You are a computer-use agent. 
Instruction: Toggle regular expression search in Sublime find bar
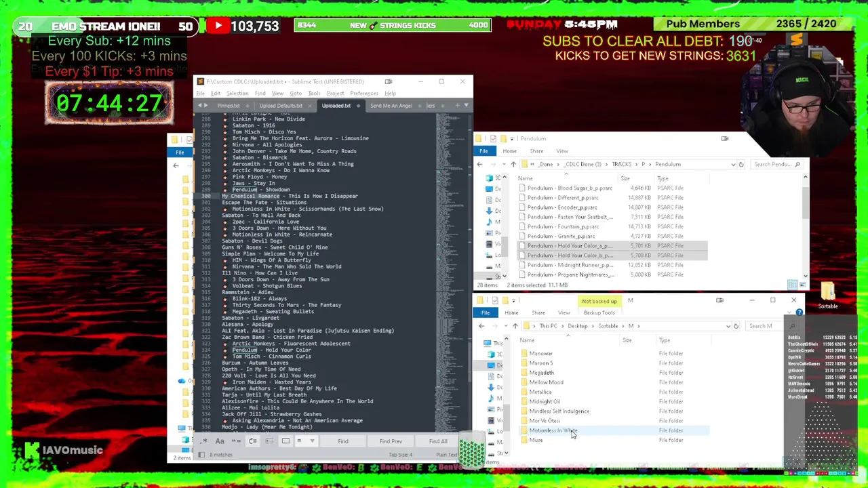click(204, 441)
